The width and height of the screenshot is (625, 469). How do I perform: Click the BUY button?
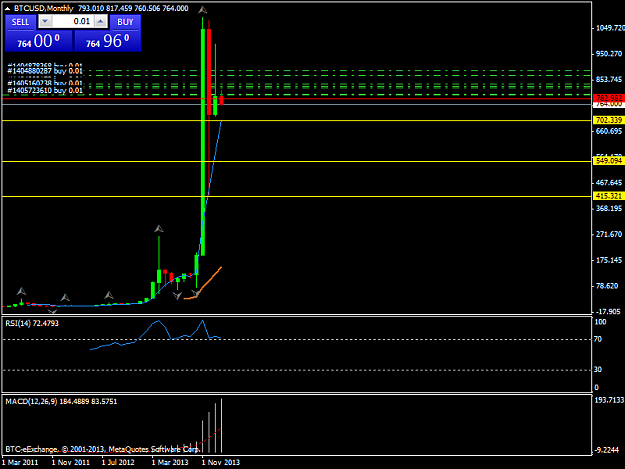[125, 22]
